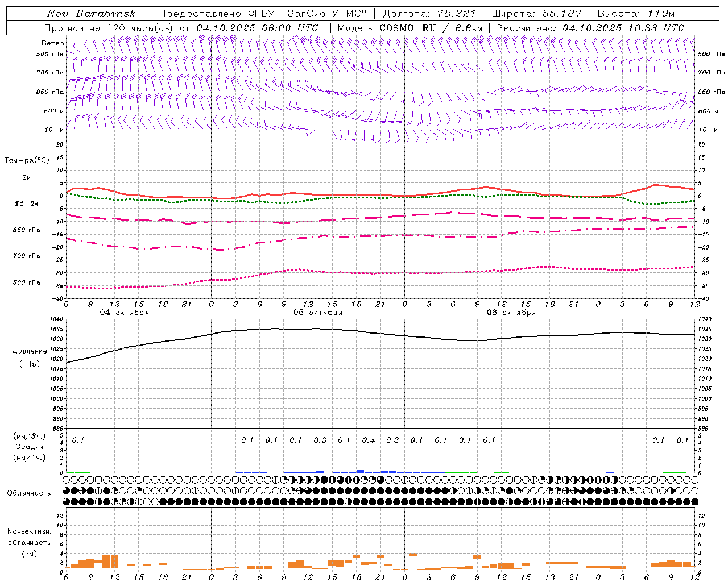Select the 'Прогноз на 120 часа(ов)' forecast text
The width and height of the screenshot is (728, 582).
[x=109, y=28]
